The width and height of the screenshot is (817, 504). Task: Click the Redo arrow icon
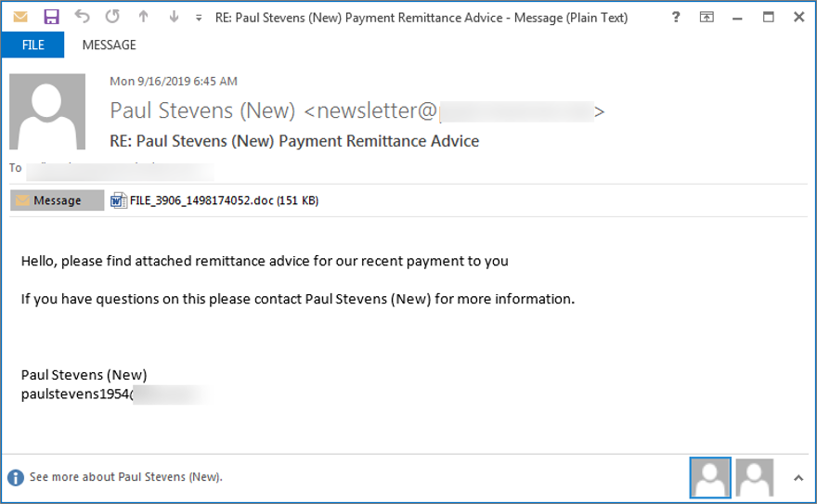(x=112, y=17)
